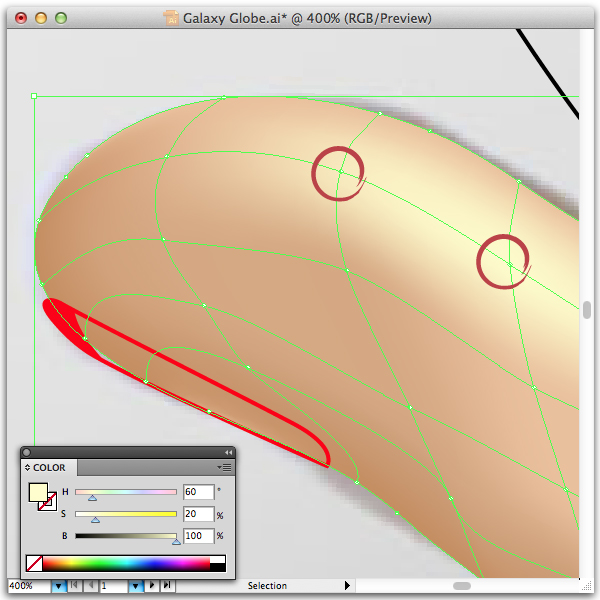The image size is (600, 600).
Task: Click the vertical scrollbar thumb
Action: 587,310
